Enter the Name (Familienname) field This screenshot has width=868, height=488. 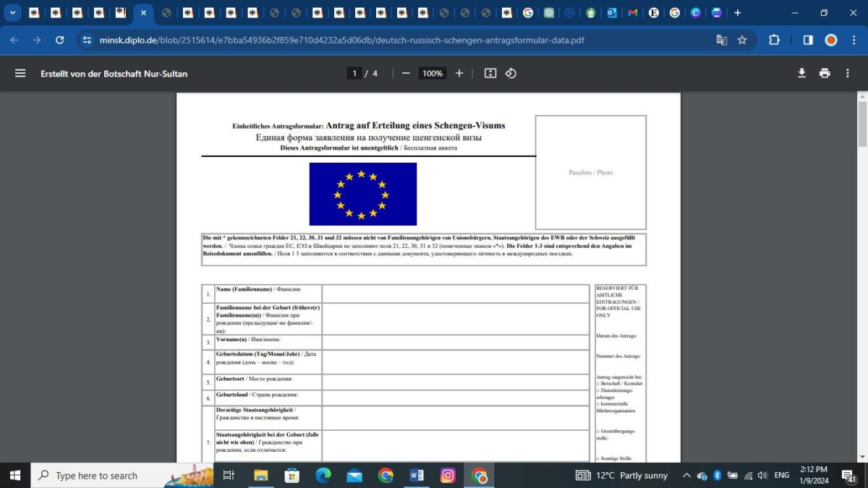click(456, 293)
